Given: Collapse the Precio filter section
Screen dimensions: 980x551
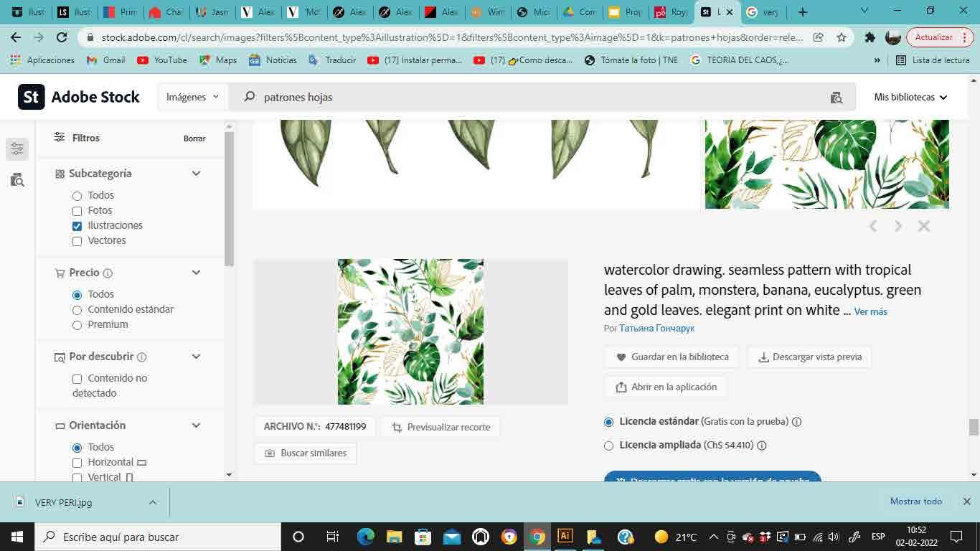Looking at the screenshot, I should [196, 273].
